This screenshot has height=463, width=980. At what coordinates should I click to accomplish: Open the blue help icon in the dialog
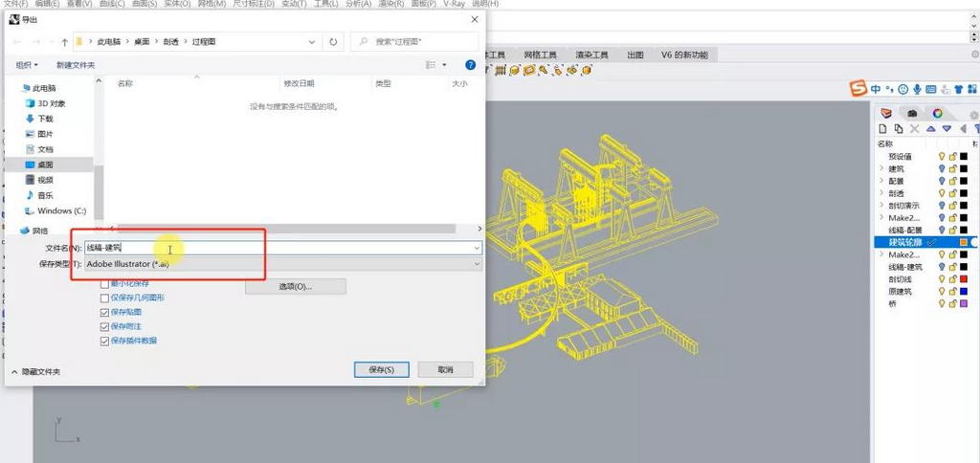click(470, 65)
